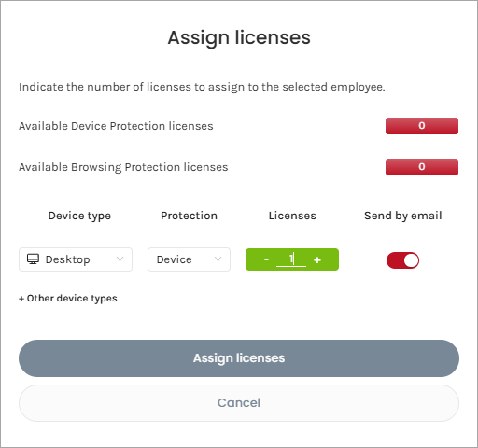The height and width of the screenshot is (448, 478).
Task: Select the Send by email column header
Action: (x=403, y=216)
